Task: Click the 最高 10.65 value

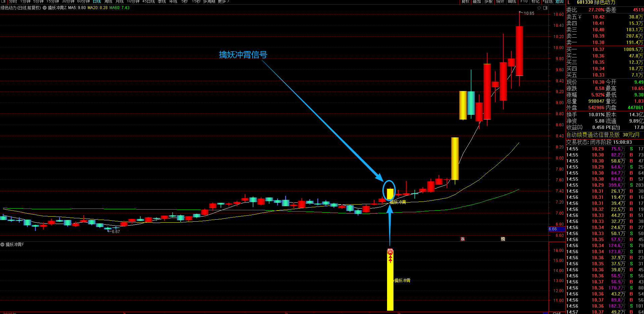Action: [637, 88]
